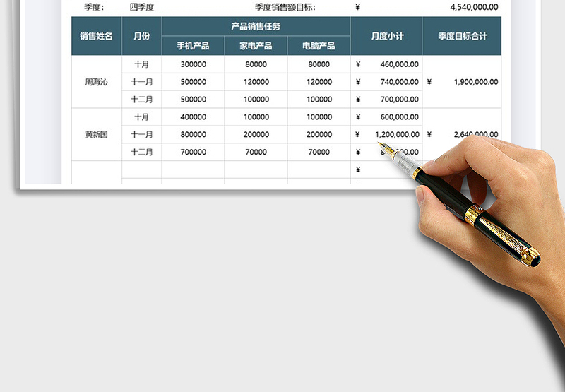The height and width of the screenshot is (392, 565).
Task: Click the 四季度 value cell
Action: [142, 7]
